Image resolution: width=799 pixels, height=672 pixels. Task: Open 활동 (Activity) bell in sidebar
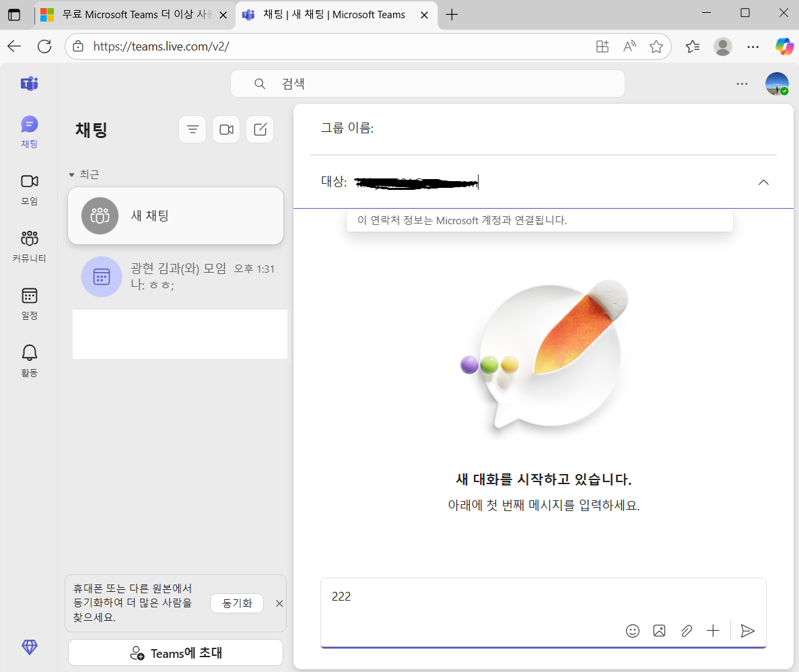29,361
